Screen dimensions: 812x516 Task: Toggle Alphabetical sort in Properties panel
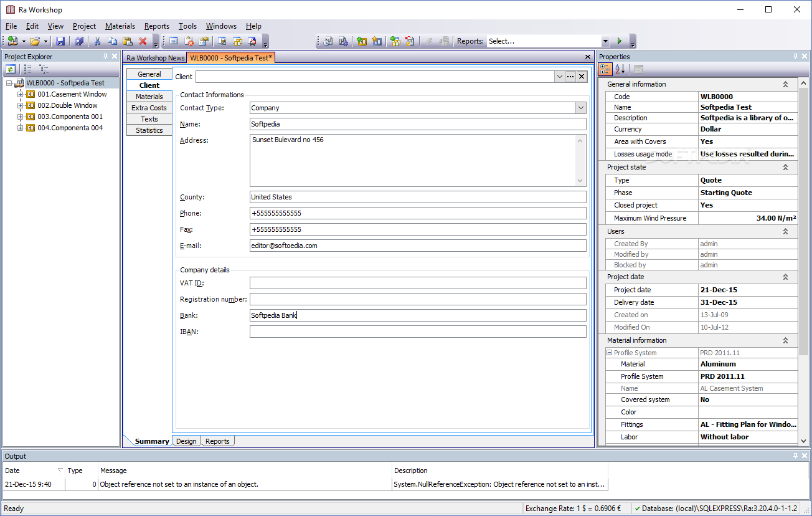[x=620, y=69]
